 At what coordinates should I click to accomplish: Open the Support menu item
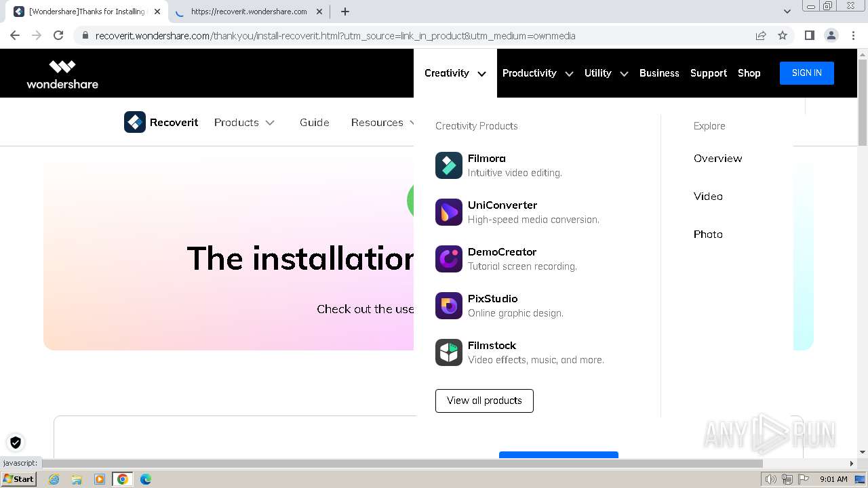[x=709, y=73]
